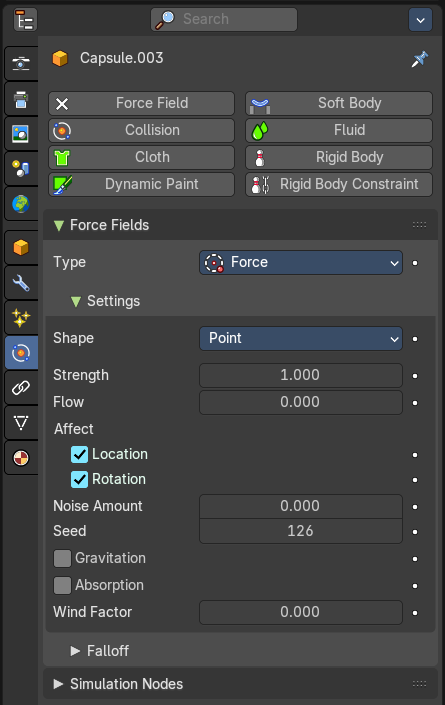Add Soft Body physics

[339, 103]
